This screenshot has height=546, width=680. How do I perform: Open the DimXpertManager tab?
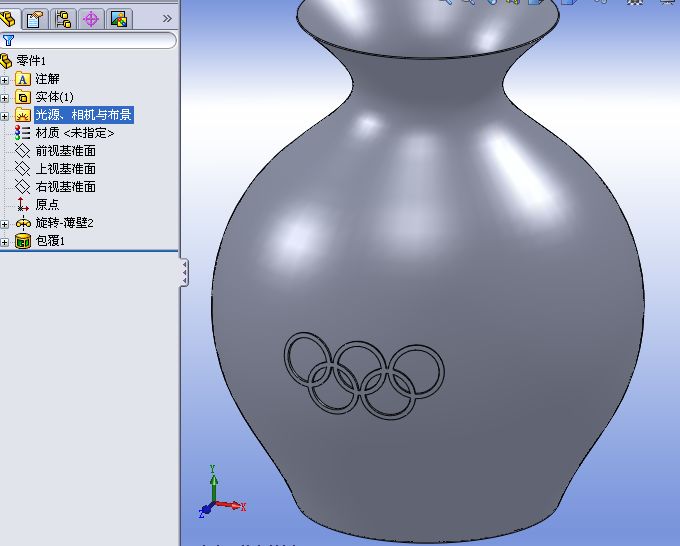(91, 19)
